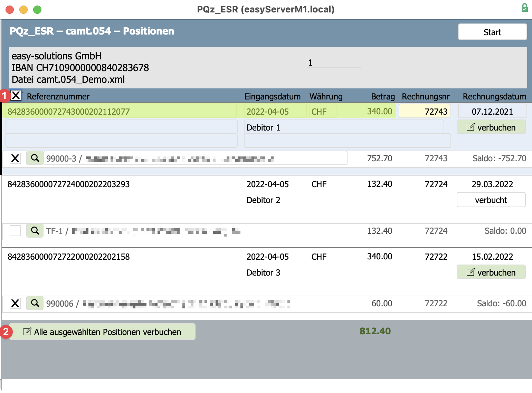
Task: Click Saldo: -60.00
Action: point(501,304)
